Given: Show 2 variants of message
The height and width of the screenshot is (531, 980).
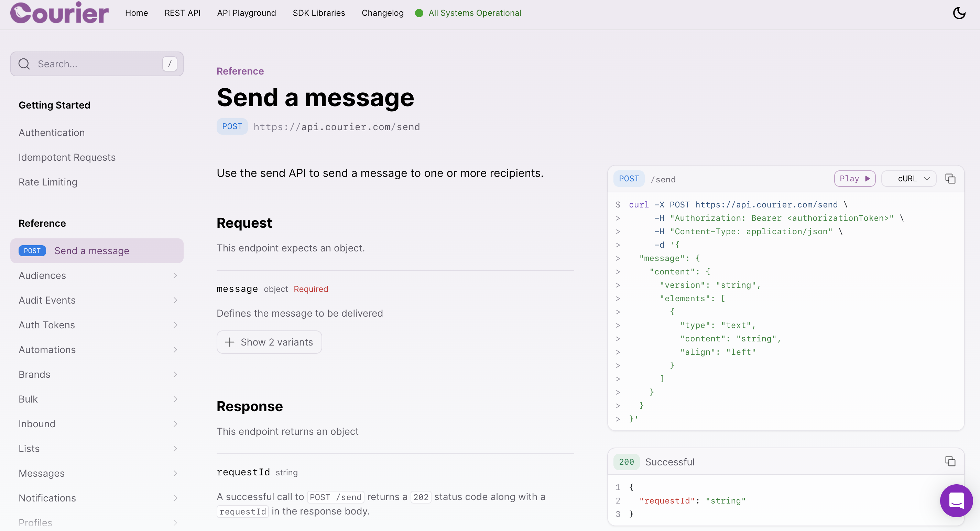Looking at the screenshot, I should (269, 342).
